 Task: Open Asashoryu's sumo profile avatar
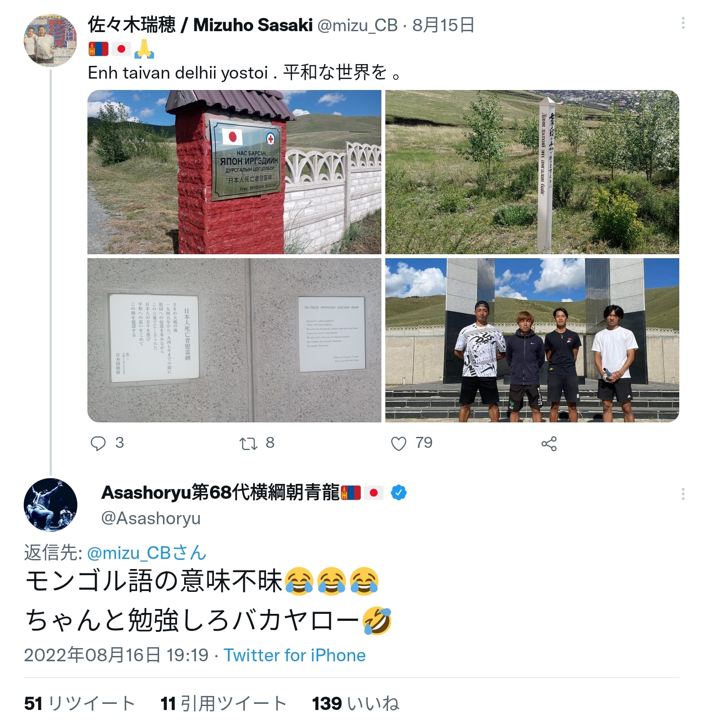point(51,505)
